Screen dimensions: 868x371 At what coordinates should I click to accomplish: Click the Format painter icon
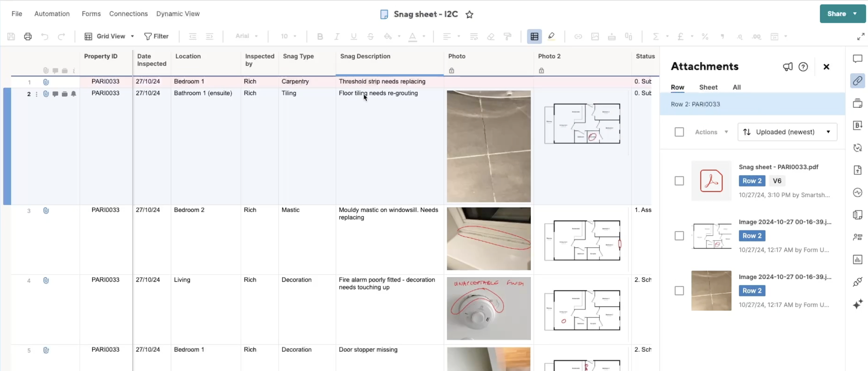point(507,36)
